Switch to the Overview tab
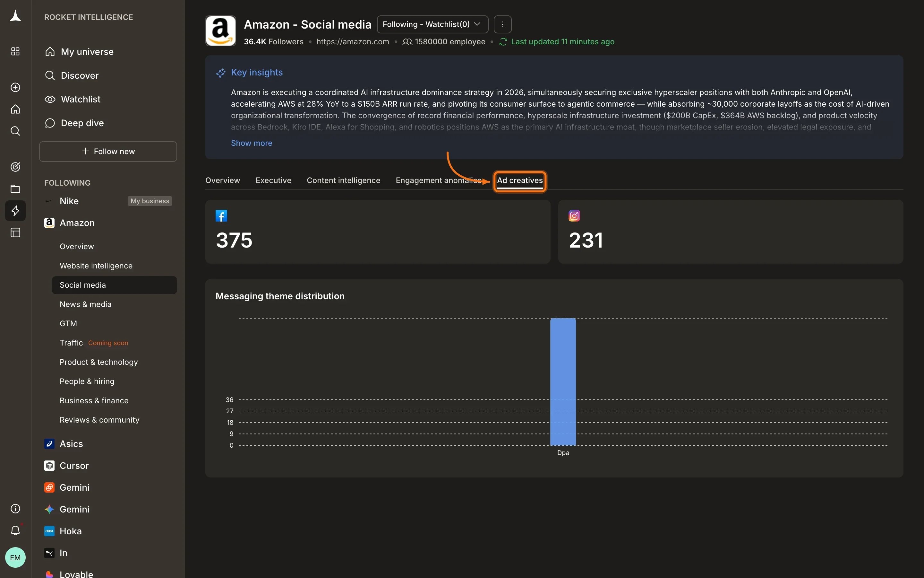Viewport: 924px width, 578px height. click(x=223, y=180)
